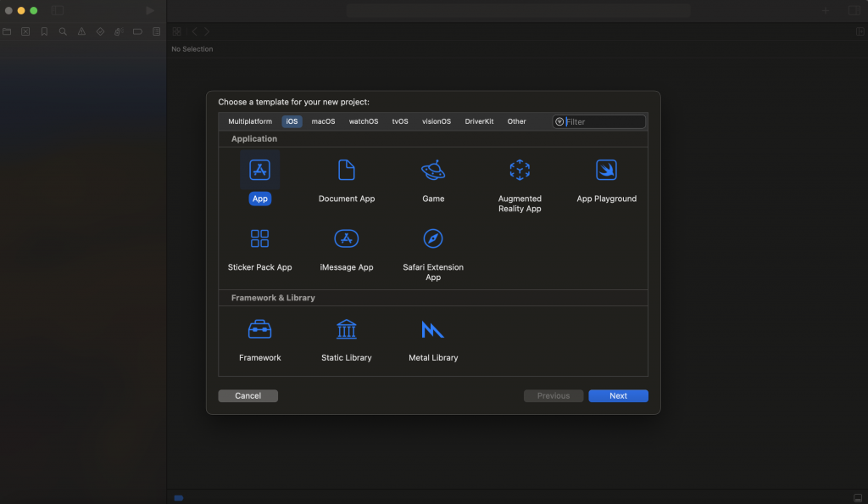This screenshot has height=504, width=868.
Task: Click the Cancel button
Action: click(248, 395)
